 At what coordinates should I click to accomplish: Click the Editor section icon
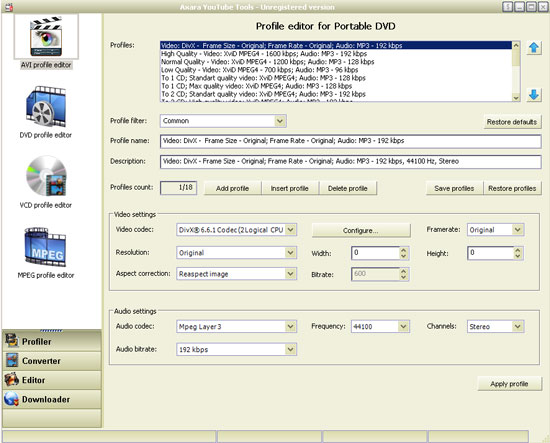(12, 380)
